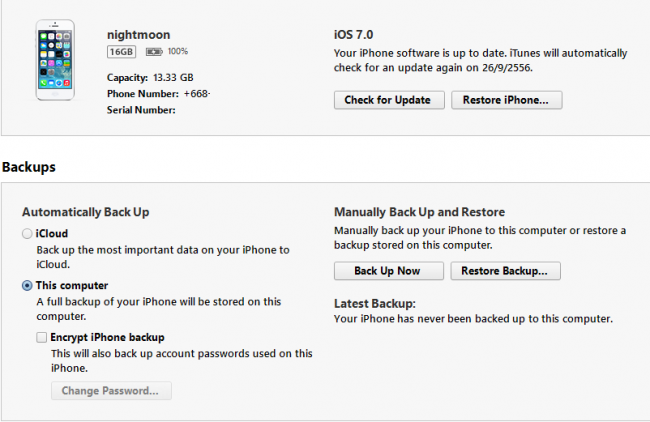Viewport: 650px width, 422px height.
Task: Click the Change Password... button
Action: click(x=111, y=391)
